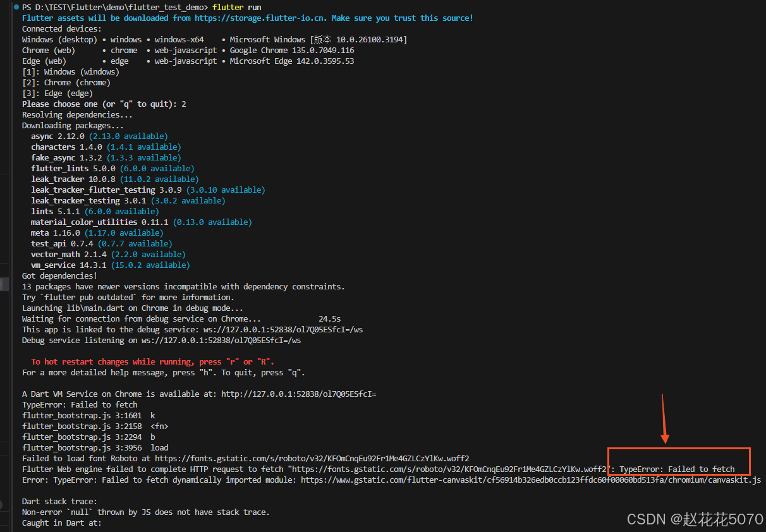This screenshot has height=532, width=766.
Task: Click option '[3]: Edge (edge)'
Action: (x=59, y=93)
